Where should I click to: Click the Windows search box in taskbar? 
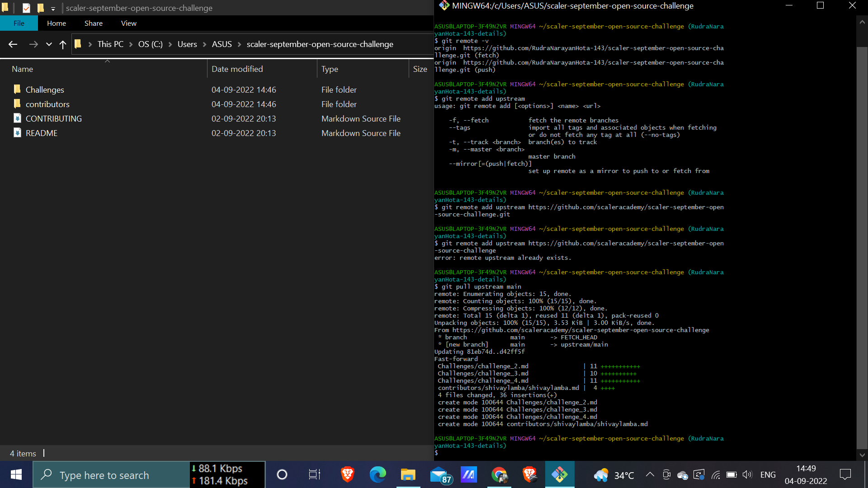[111, 475]
